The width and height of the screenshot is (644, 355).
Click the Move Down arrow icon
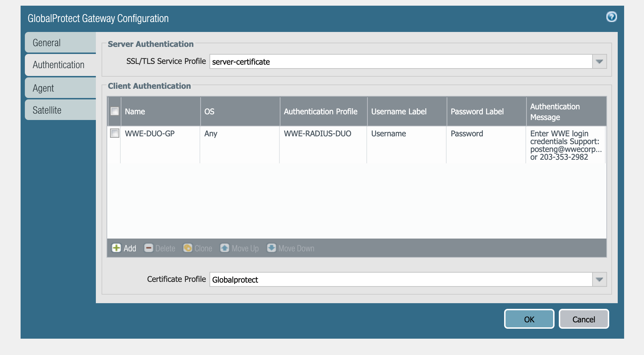(x=272, y=248)
